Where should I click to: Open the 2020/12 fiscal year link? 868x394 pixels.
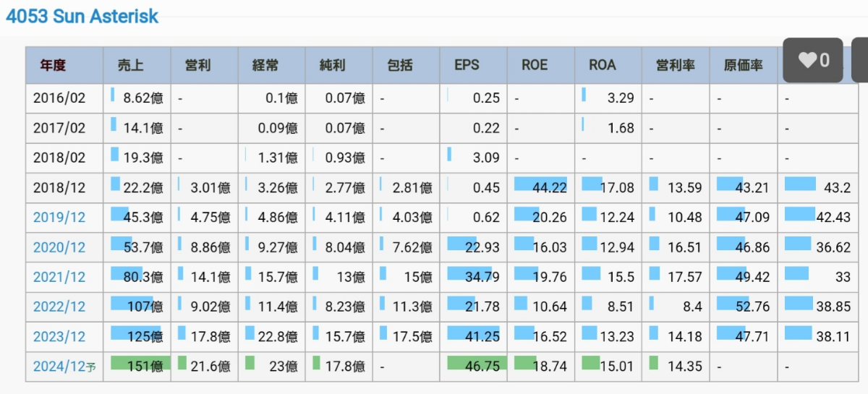click(59, 247)
